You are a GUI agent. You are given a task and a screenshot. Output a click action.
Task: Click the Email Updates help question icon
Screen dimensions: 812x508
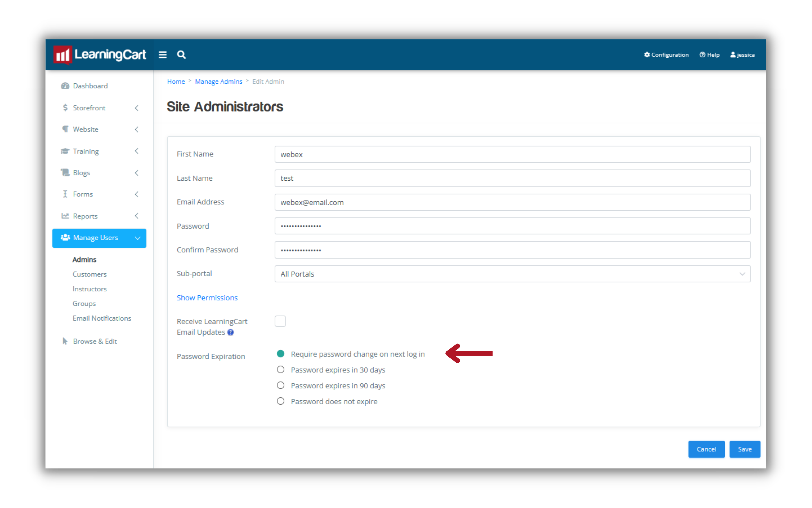[x=231, y=333]
